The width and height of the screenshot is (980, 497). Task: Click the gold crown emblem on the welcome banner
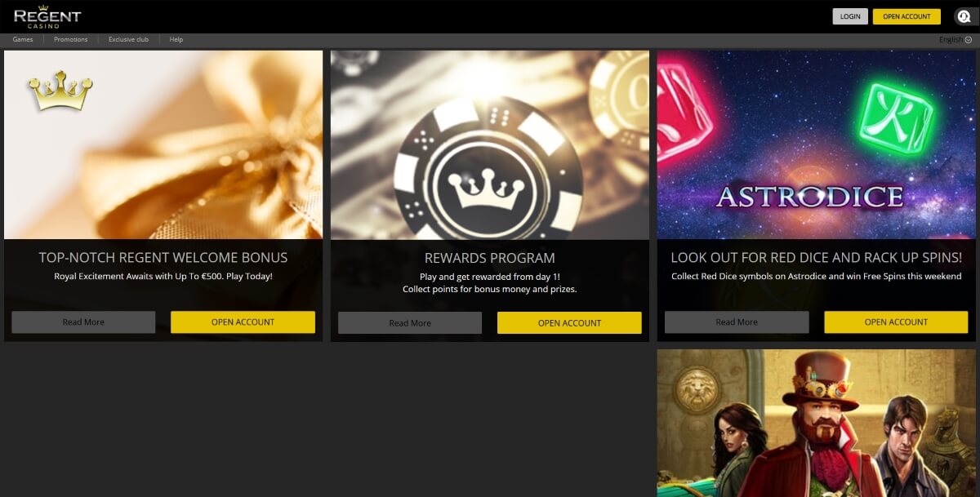60,91
